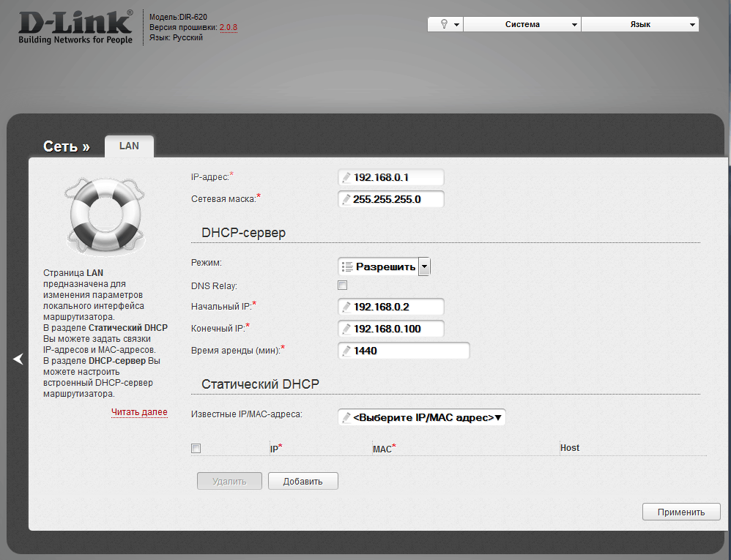Open the Читать далее link
The image size is (731, 560).
pos(139,412)
